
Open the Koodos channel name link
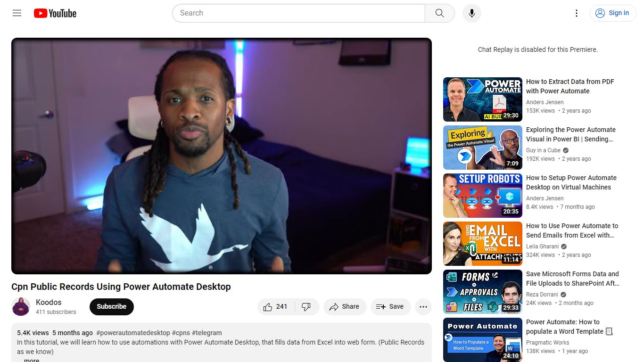tap(49, 302)
